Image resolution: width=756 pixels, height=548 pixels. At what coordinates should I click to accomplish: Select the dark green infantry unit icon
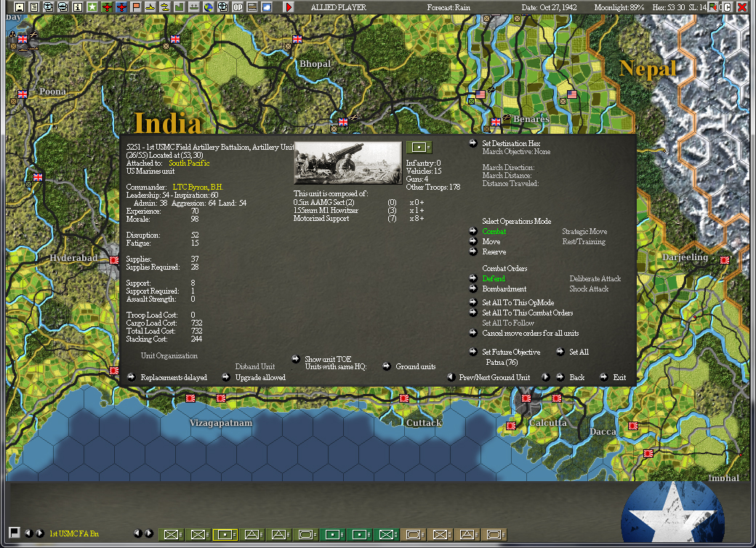387,534
